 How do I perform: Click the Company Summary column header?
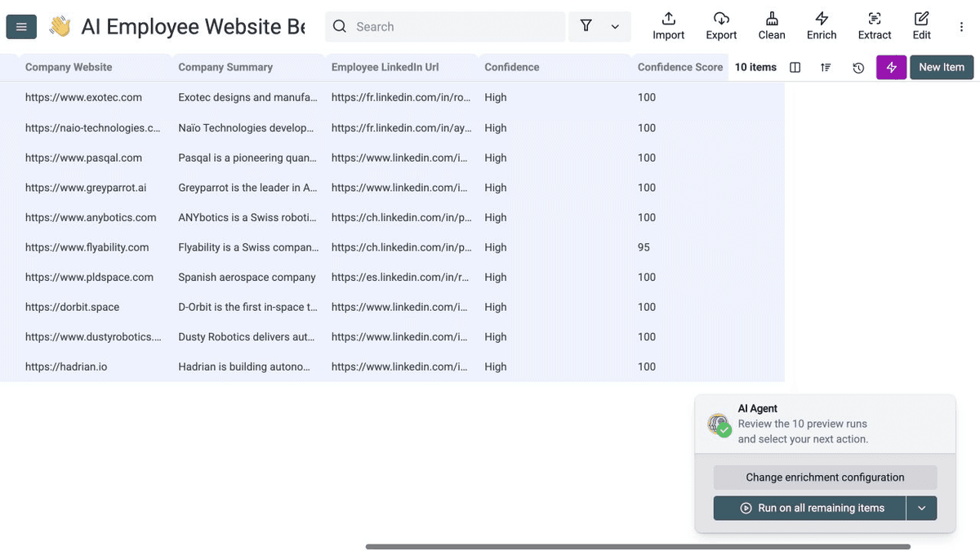225,67
